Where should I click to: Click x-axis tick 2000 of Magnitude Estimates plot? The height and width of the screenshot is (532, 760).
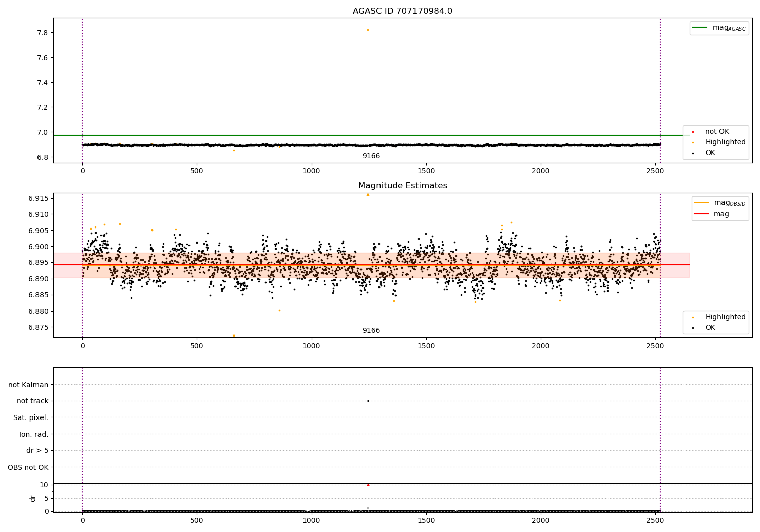tap(541, 346)
